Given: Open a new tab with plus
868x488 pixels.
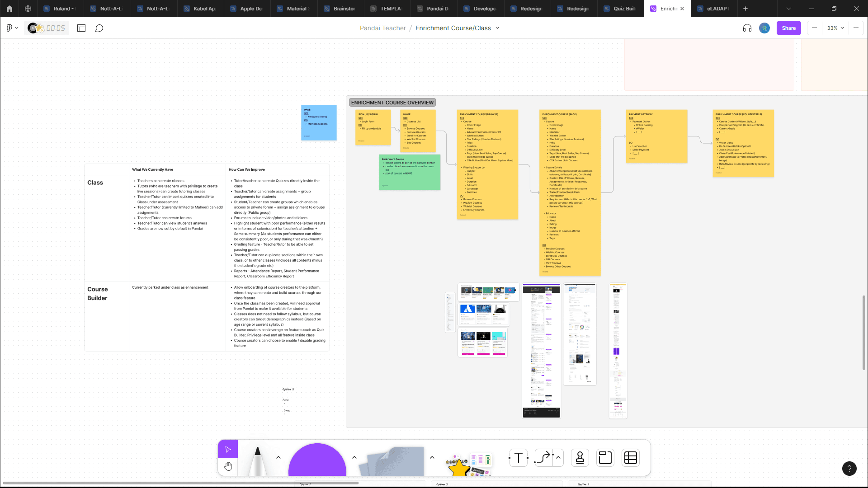Looking at the screenshot, I should click(x=745, y=9).
